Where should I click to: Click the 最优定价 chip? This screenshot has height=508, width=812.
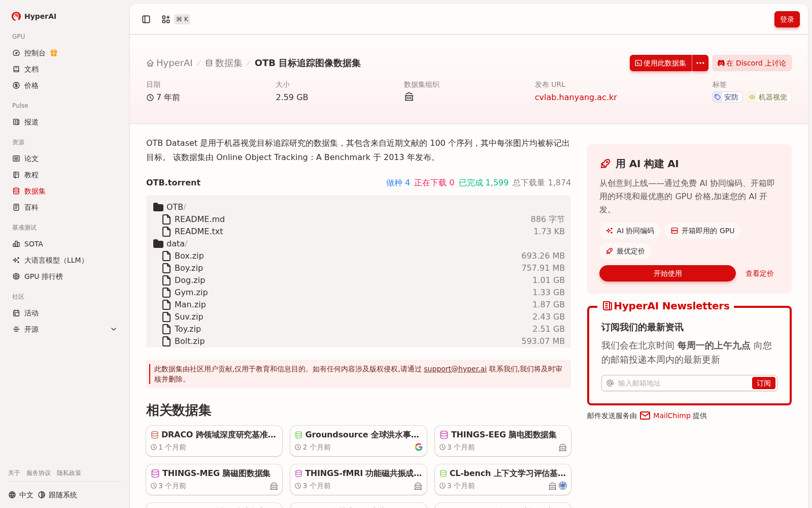pyautogui.click(x=625, y=251)
